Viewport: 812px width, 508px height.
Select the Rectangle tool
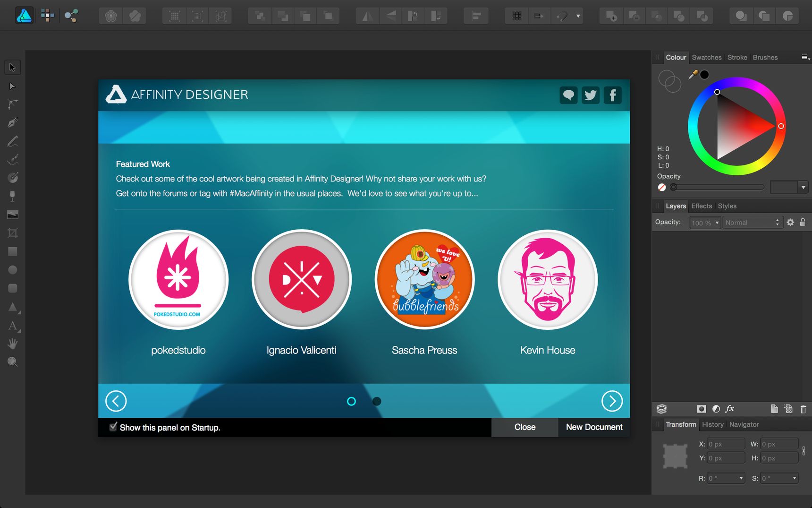click(x=12, y=251)
